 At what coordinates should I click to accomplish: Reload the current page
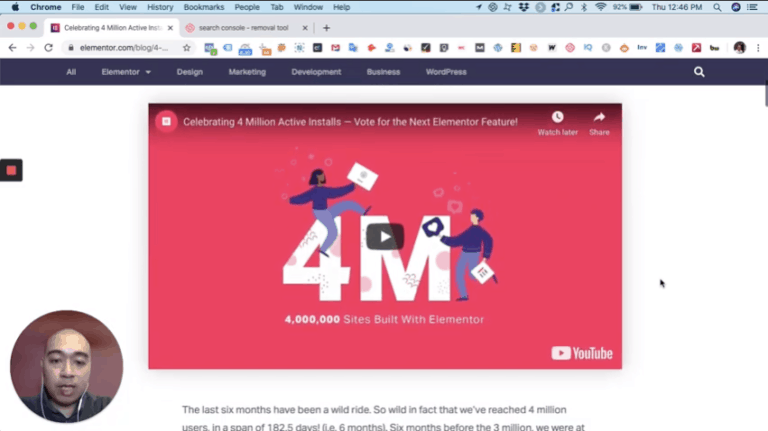[48, 48]
